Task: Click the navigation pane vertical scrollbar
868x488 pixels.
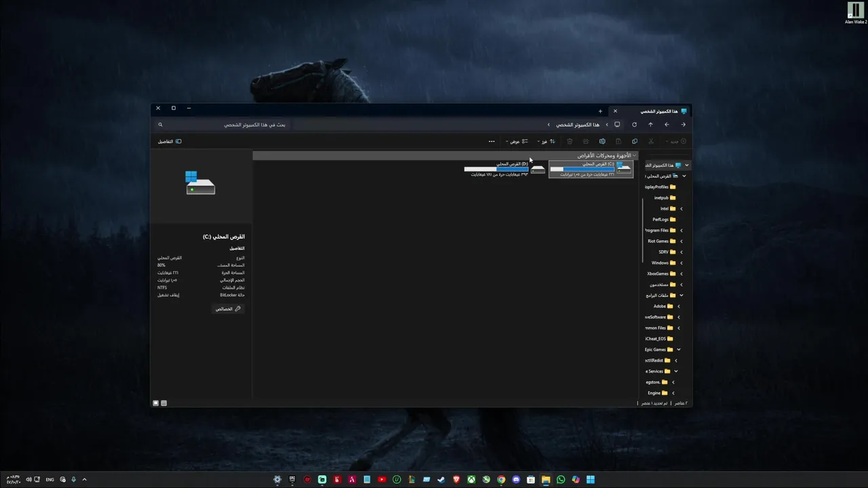Action: (x=642, y=230)
